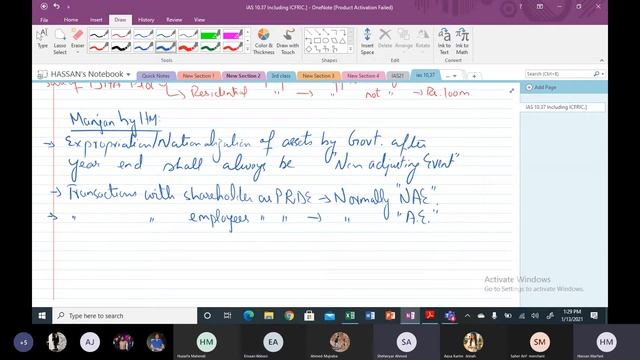Open the search scope dropdown arrow
640x360 pixels.
click(602, 74)
